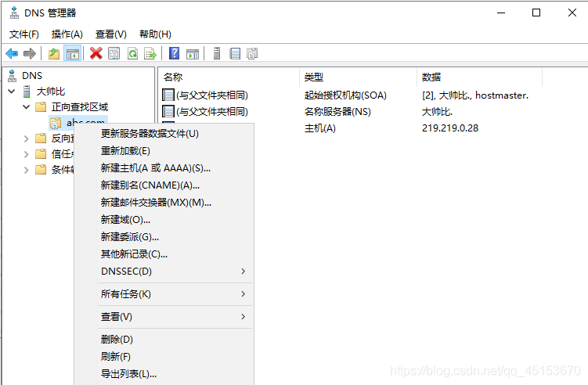Open the 查看(V) submenu in context menu

174,317
